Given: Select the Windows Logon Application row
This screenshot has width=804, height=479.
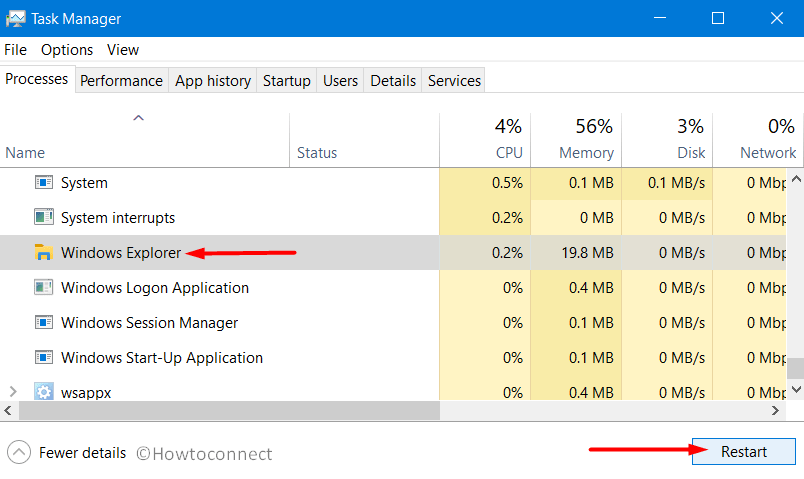Looking at the screenshot, I should tap(393, 288).
